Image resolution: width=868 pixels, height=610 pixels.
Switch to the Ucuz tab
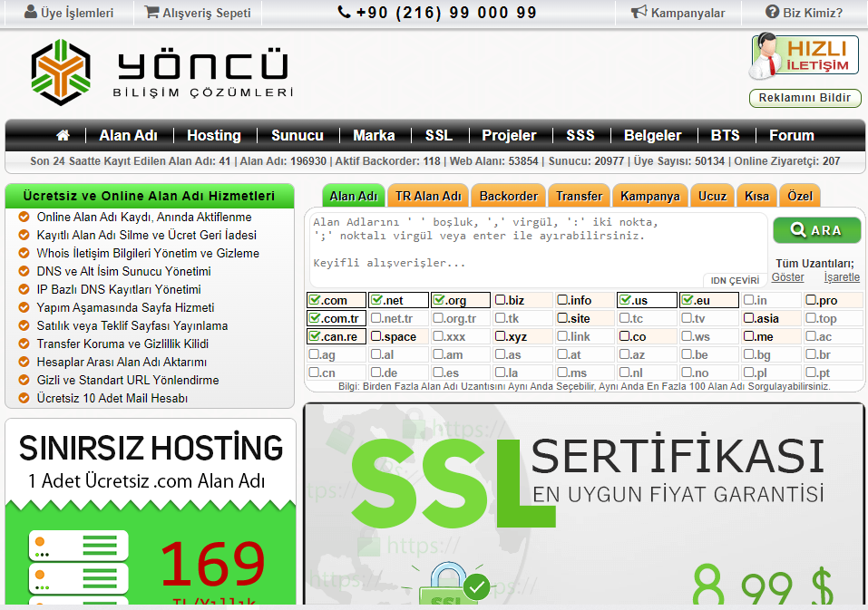coord(712,196)
